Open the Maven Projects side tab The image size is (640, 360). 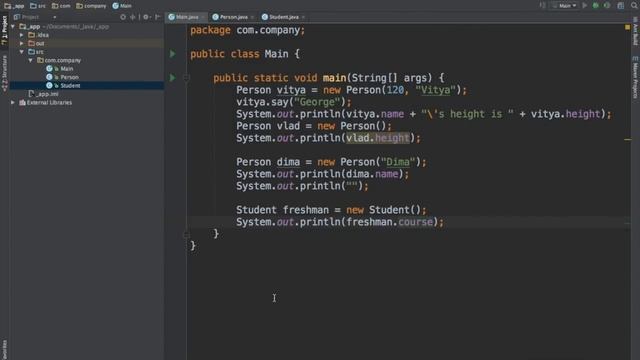click(636, 78)
